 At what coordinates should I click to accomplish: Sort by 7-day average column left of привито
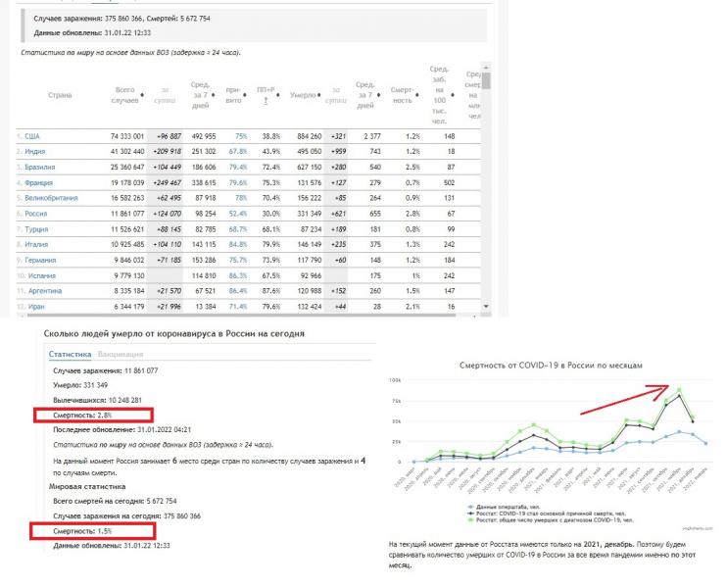[213, 95]
